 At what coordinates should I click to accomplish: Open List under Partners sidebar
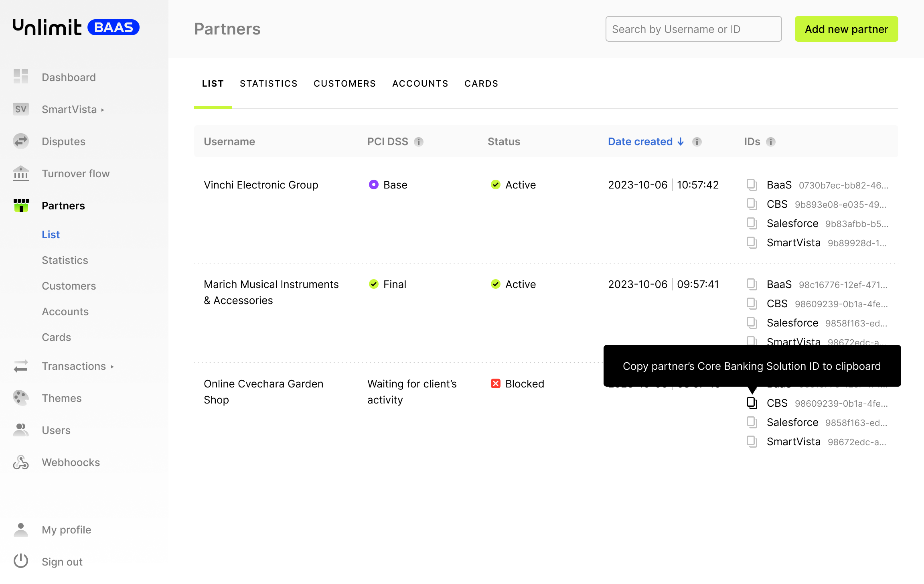[x=51, y=235]
